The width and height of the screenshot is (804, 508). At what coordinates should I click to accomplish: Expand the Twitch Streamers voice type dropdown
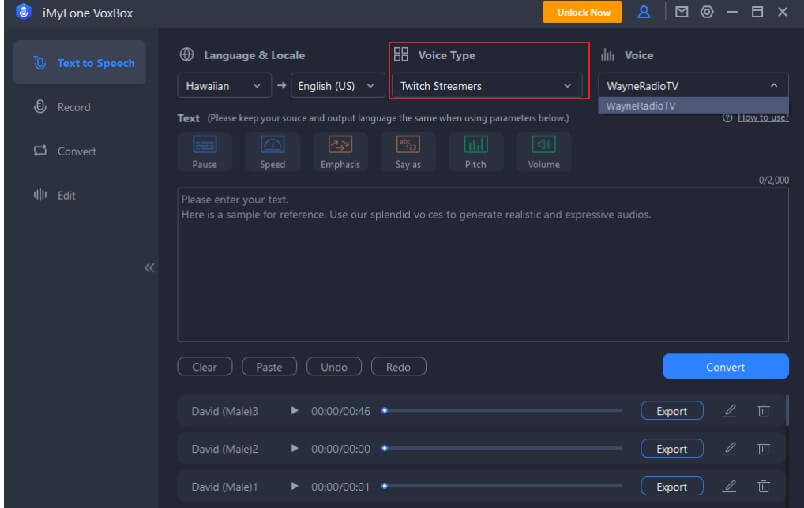point(486,86)
